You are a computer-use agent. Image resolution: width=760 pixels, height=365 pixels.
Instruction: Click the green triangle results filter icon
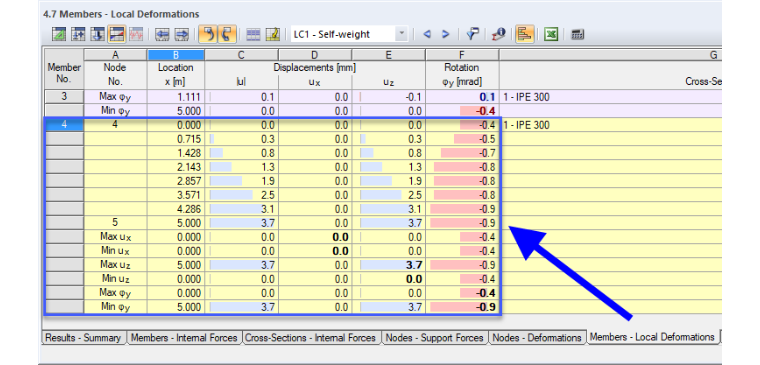60,34
